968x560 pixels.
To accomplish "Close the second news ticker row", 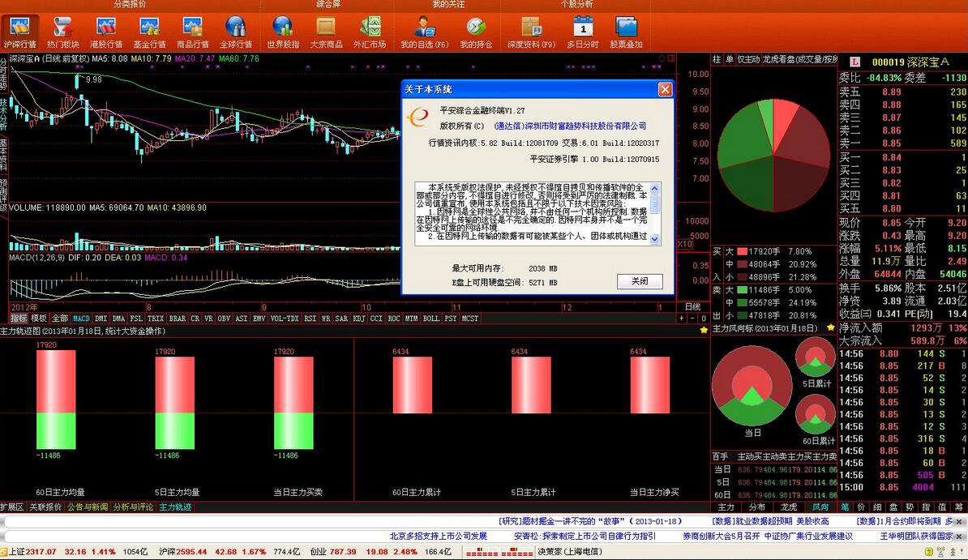I will click(x=959, y=537).
